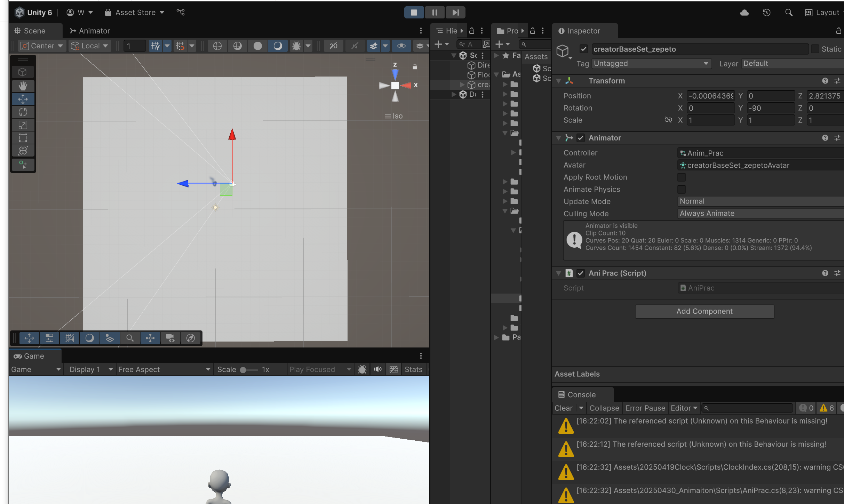The image size is (844, 504).
Task: Switch to the Animator tab
Action: coord(90,31)
